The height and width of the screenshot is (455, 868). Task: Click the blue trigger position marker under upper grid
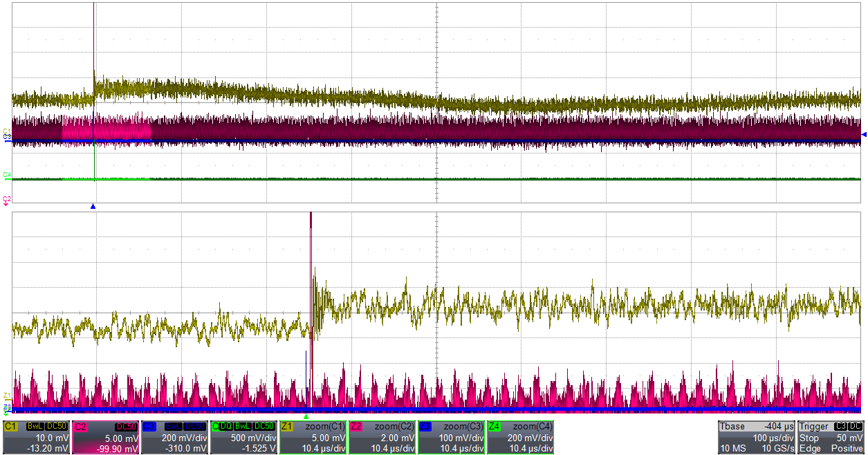coord(93,206)
